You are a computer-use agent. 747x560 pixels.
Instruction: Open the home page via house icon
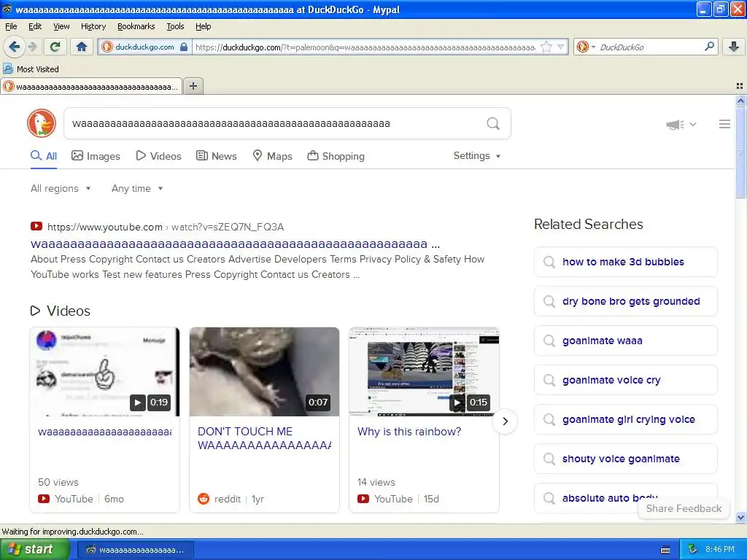click(x=82, y=47)
